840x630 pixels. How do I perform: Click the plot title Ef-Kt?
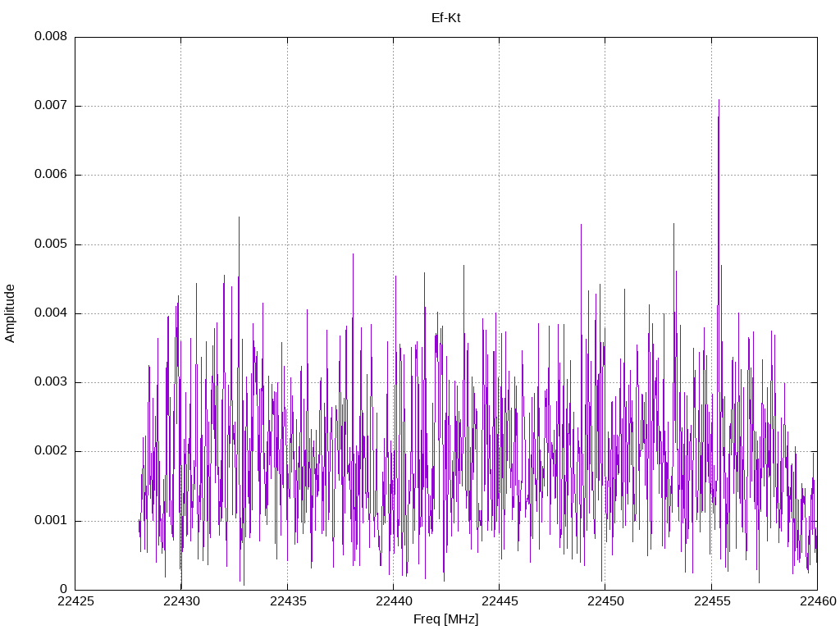tap(445, 18)
